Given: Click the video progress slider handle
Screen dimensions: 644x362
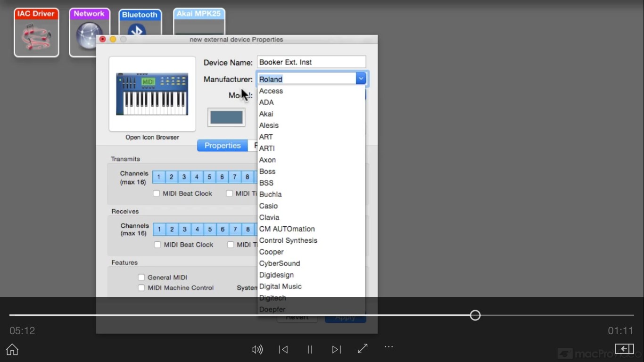Looking at the screenshot, I should pos(475,315).
